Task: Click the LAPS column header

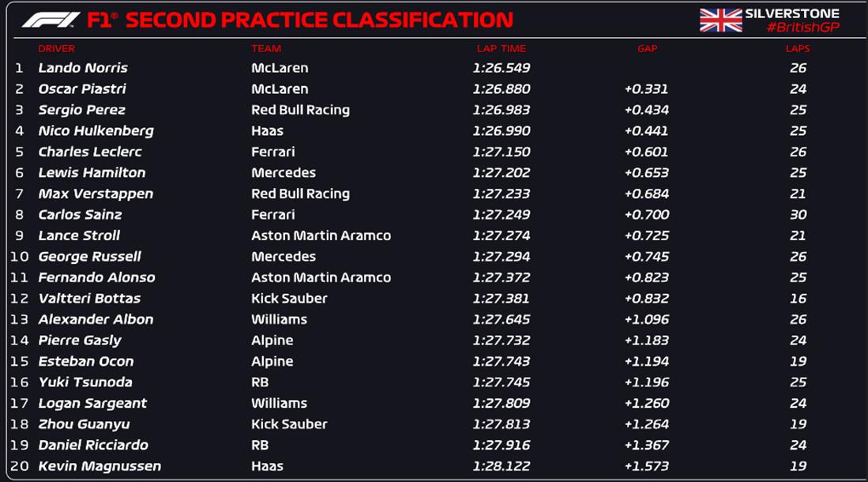Action: (x=798, y=49)
